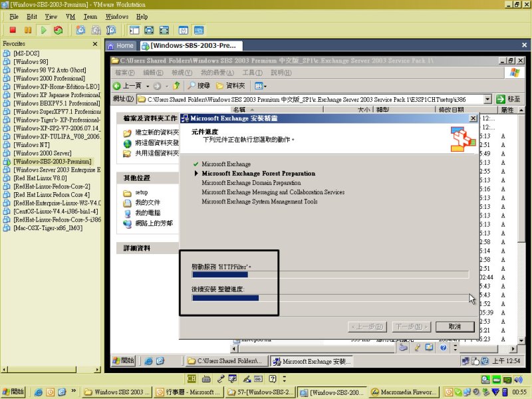Click the 修改日期 column header
This screenshot has height=399, width=532.
click(466, 110)
